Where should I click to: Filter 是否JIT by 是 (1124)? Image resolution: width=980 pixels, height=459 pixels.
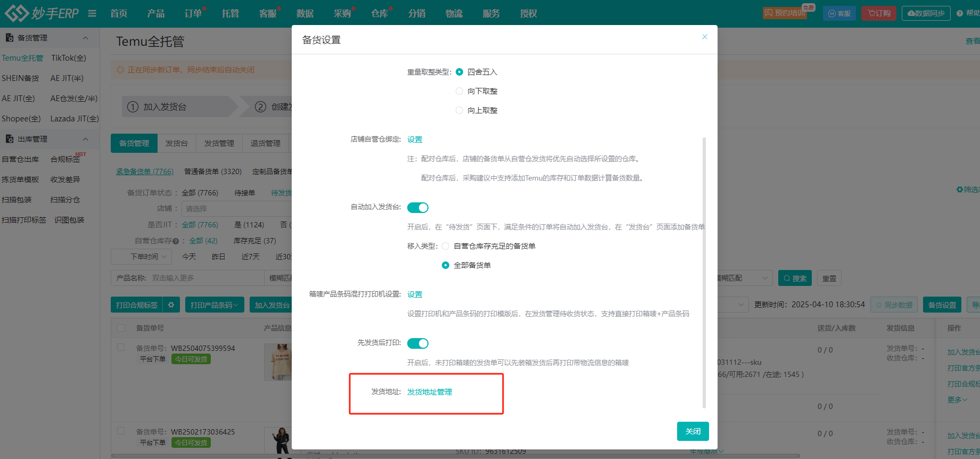249,225
